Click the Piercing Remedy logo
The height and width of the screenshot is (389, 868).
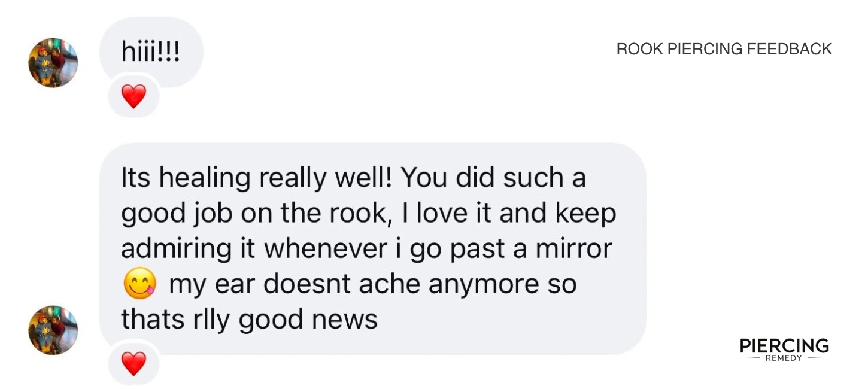click(784, 350)
